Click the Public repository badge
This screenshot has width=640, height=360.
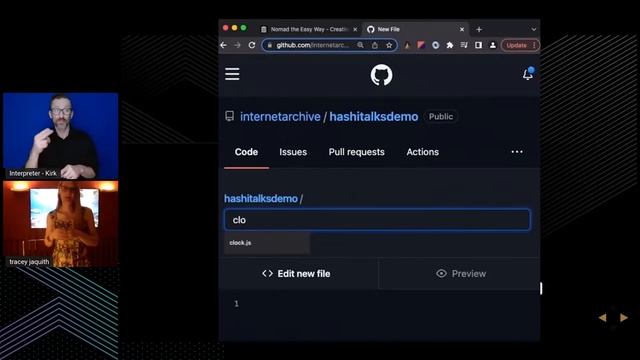tap(441, 117)
